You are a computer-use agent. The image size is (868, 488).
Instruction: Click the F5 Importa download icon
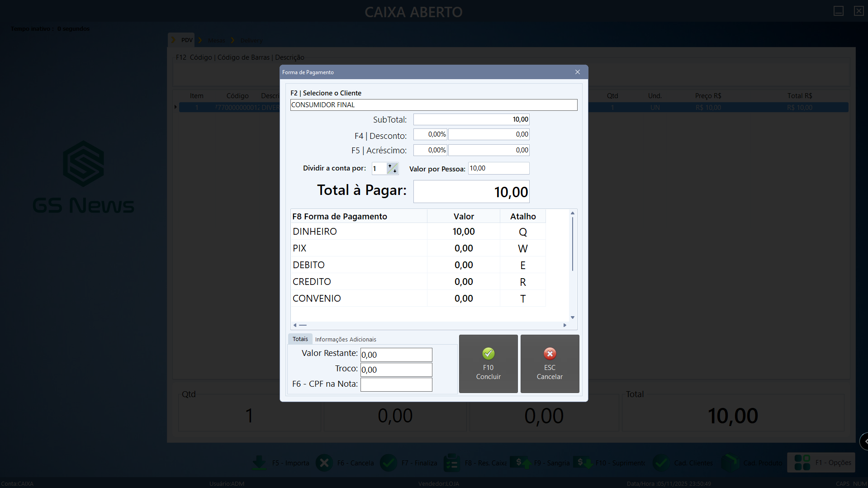tap(259, 463)
